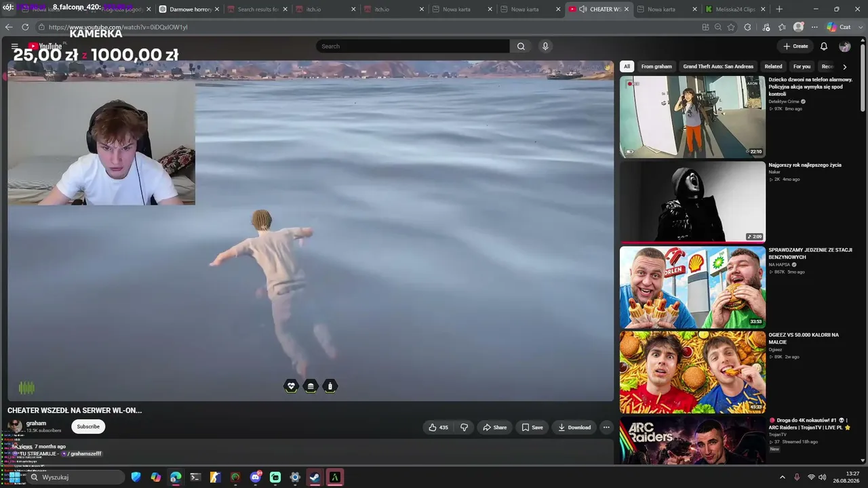
Task: Open Najgorszy rok najlepszego życia thumbnail
Action: (692, 202)
